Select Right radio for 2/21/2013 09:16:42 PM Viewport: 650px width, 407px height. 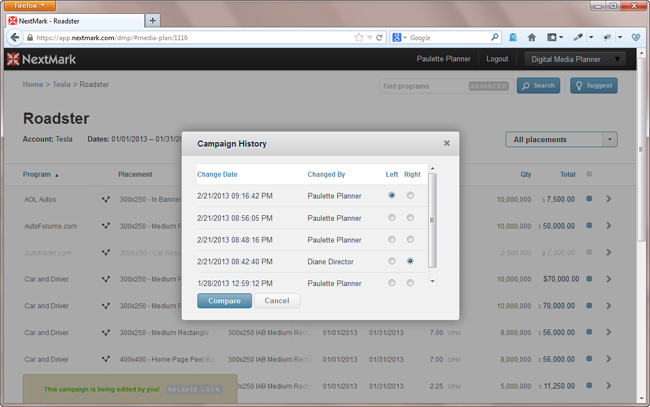pyautogui.click(x=410, y=195)
